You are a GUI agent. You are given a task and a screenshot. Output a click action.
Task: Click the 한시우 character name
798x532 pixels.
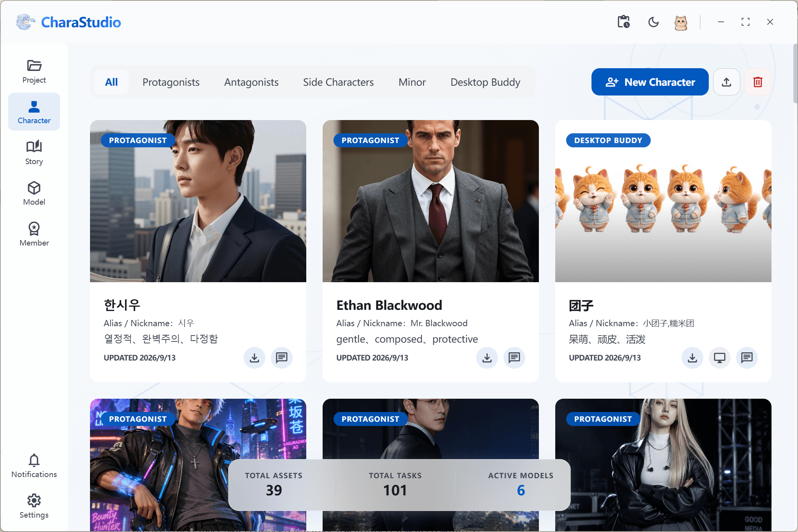click(122, 305)
